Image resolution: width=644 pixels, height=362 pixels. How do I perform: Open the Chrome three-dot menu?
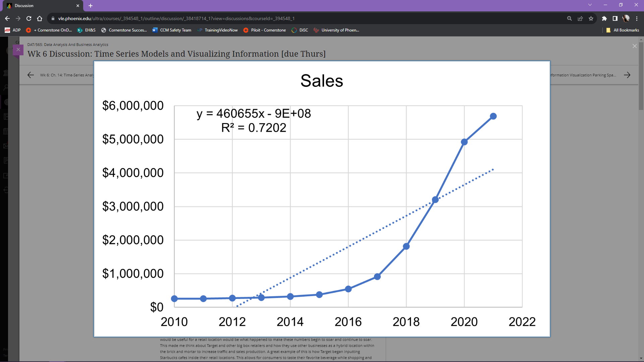(x=637, y=18)
